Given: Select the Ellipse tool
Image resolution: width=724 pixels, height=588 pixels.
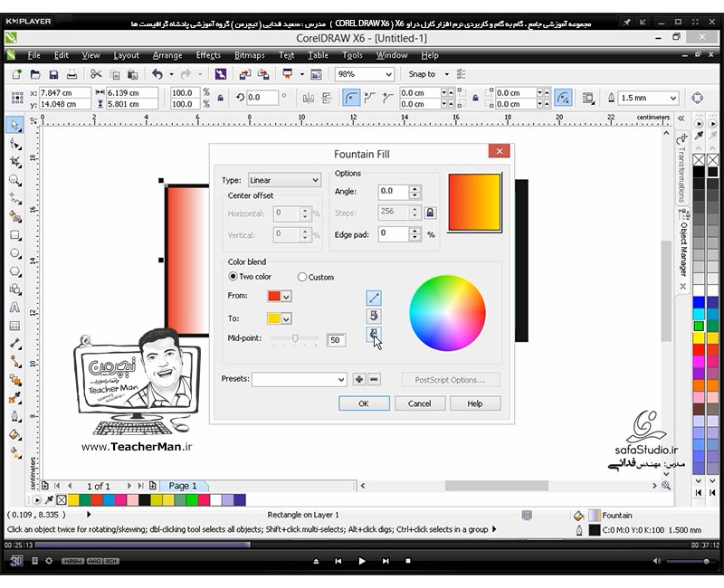Looking at the screenshot, I should [x=15, y=253].
